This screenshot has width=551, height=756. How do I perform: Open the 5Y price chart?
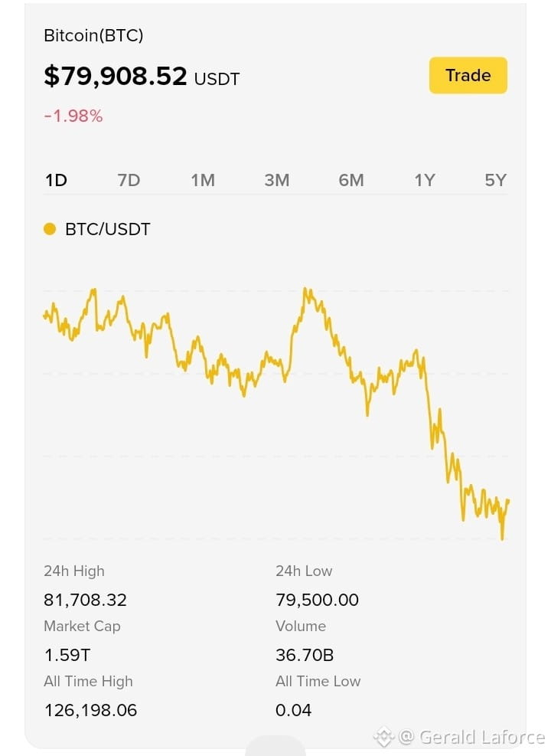pyautogui.click(x=496, y=180)
